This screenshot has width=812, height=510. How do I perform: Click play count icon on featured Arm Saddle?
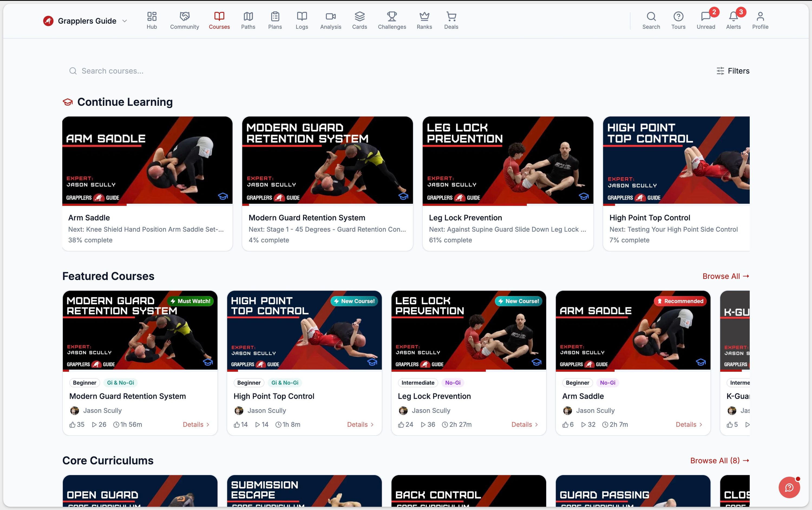click(x=583, y=425)
